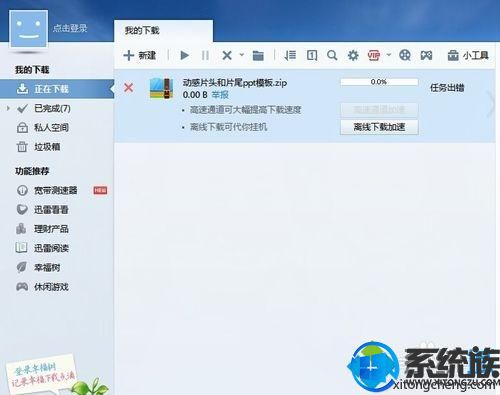Click the 0.0% download progress bar
The height and width of the screenshot is (395, 500).
click(379, 82)
